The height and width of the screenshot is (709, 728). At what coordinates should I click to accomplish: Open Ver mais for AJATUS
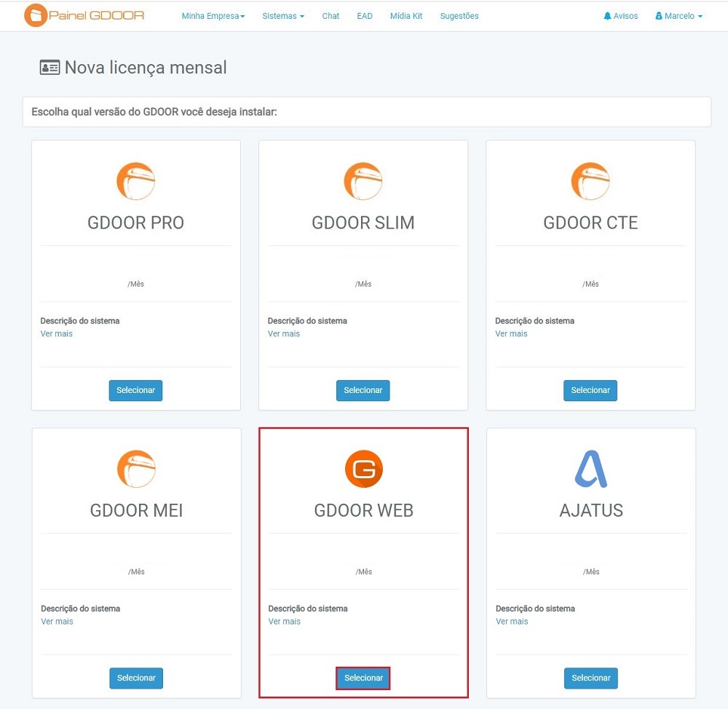pyautogui.click(x=512, y=622)
